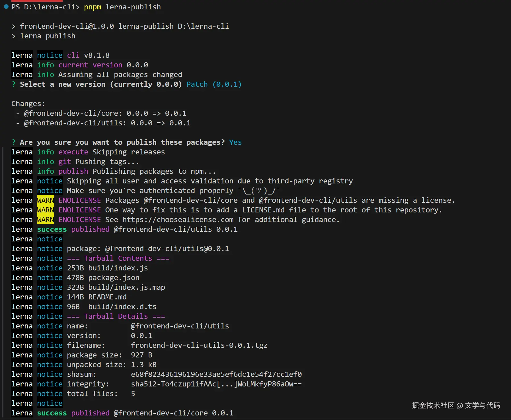Click the "frontend-dev-cli-utils-0.0.1.tgz" filename

point(199,345)
